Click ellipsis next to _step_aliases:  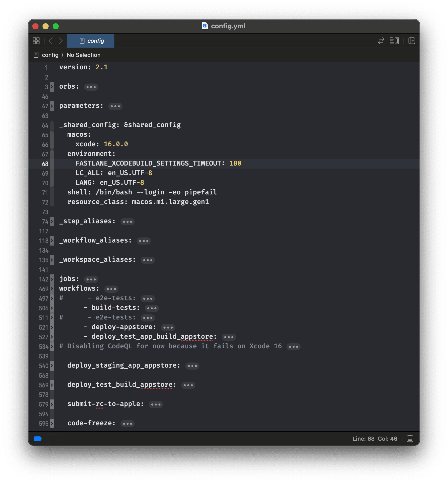pos(127,222)
